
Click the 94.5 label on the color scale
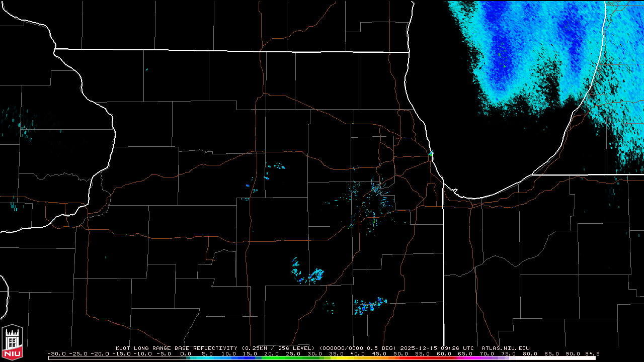point(592,353)
